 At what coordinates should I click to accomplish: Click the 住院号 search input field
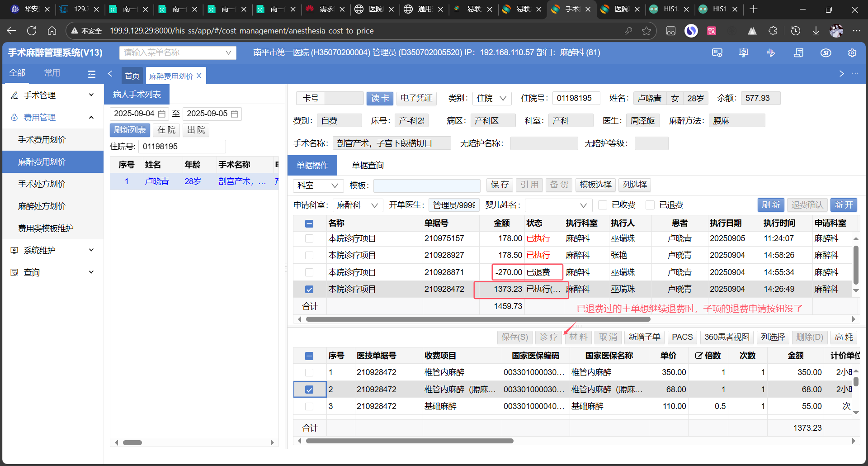(x=182, y=147)
